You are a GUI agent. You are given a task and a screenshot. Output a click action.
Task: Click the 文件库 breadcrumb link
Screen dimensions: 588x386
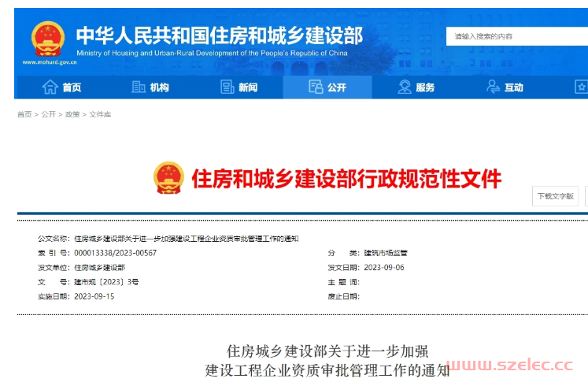[x=100, y=114]
